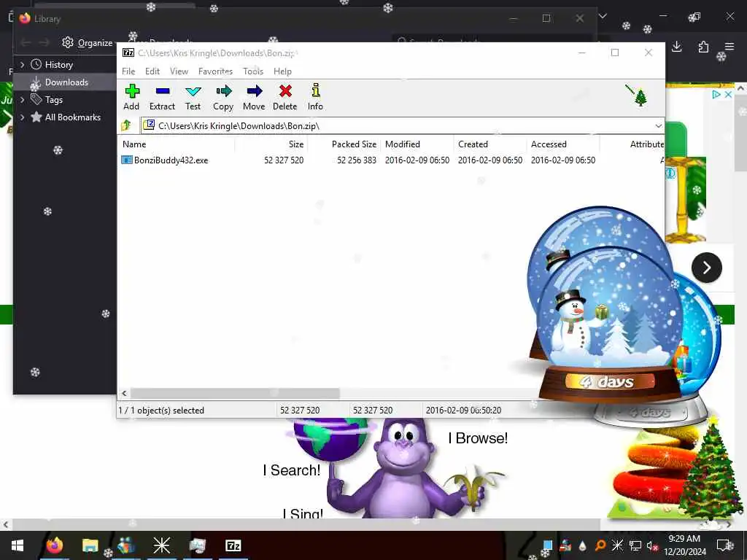Click the green Add plus icon

132,91
